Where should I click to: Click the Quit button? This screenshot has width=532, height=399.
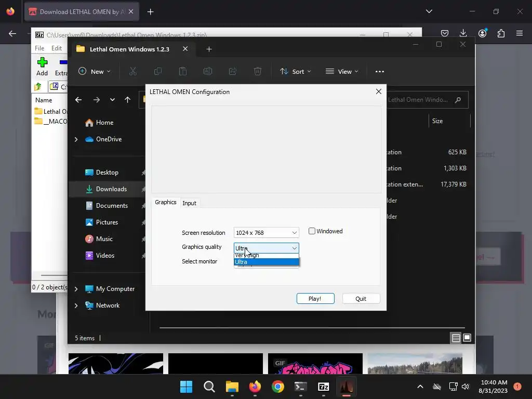point(361,299)
